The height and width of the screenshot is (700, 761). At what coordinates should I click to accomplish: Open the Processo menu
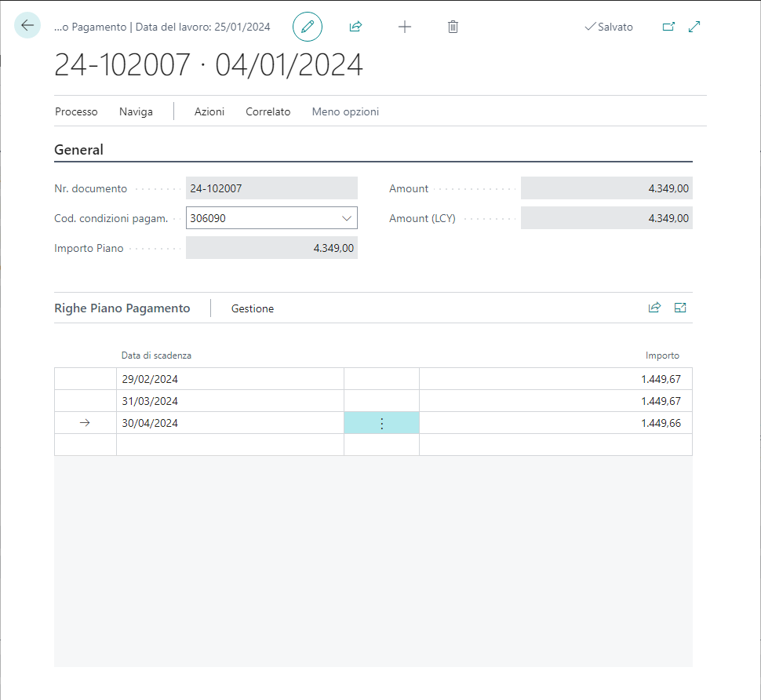(76, 111)
